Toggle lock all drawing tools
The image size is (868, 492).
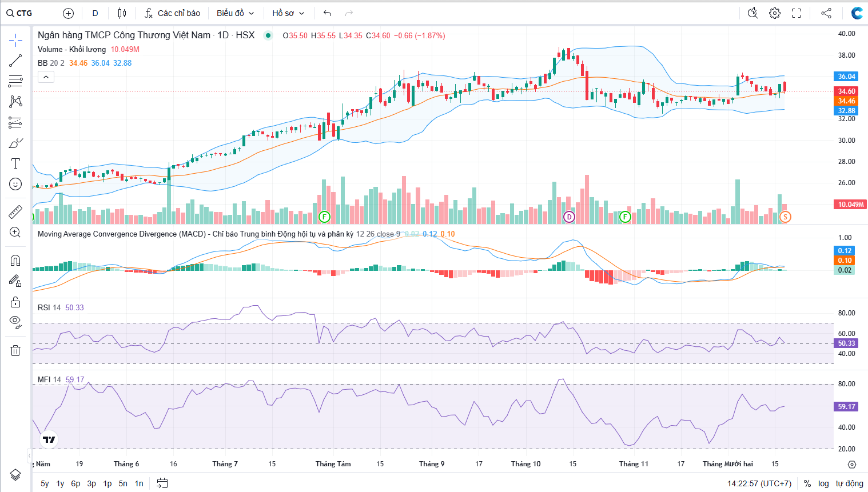[x=15, y=302]
